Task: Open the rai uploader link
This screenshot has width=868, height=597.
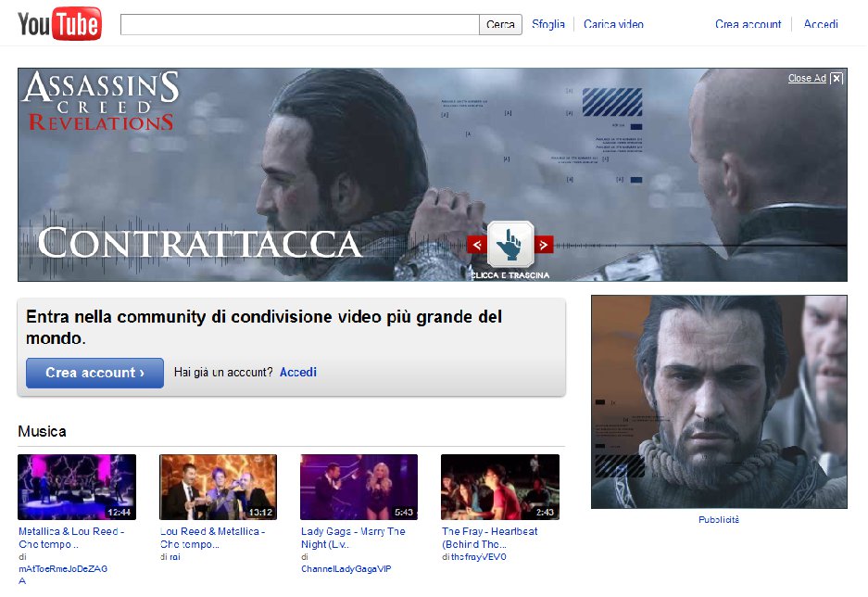Action: (x=175, y=557)
